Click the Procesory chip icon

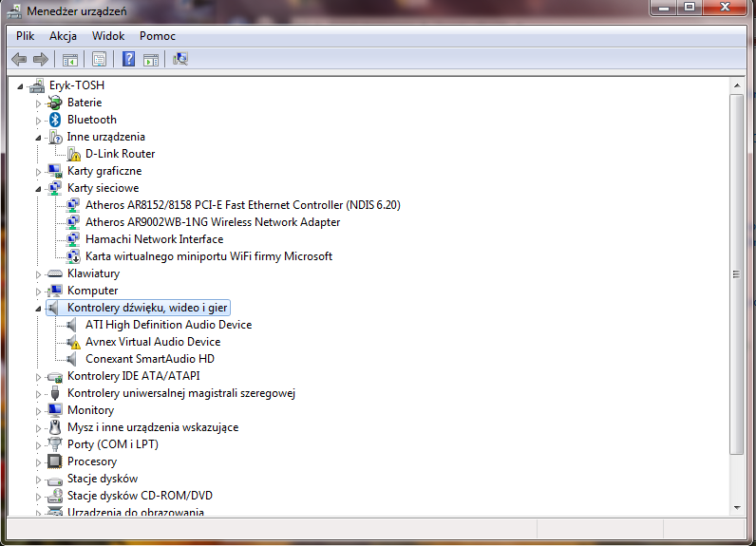tap(54, 461)
